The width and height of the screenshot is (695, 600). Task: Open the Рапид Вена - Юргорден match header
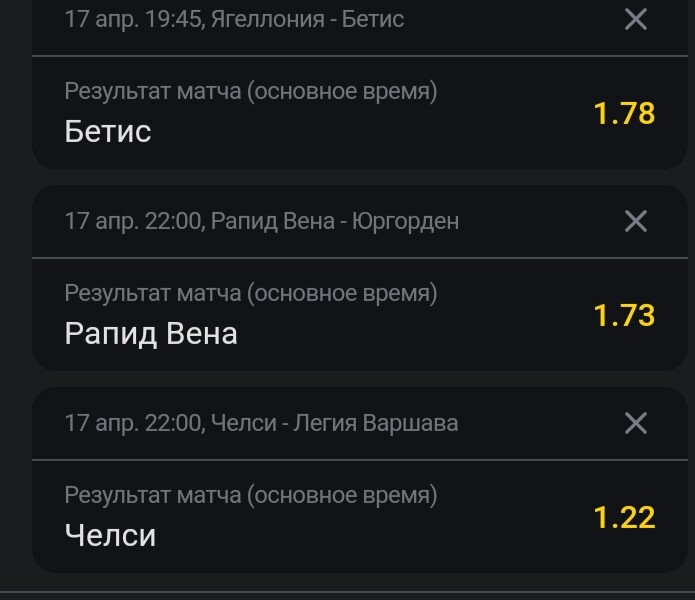(x=262, y=221)
